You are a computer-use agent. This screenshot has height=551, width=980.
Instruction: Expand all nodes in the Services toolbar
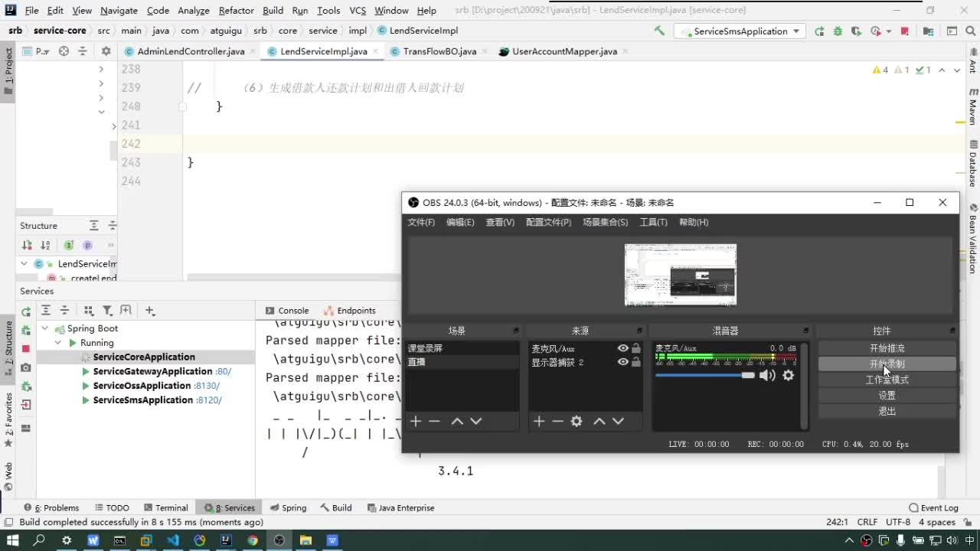46,311
